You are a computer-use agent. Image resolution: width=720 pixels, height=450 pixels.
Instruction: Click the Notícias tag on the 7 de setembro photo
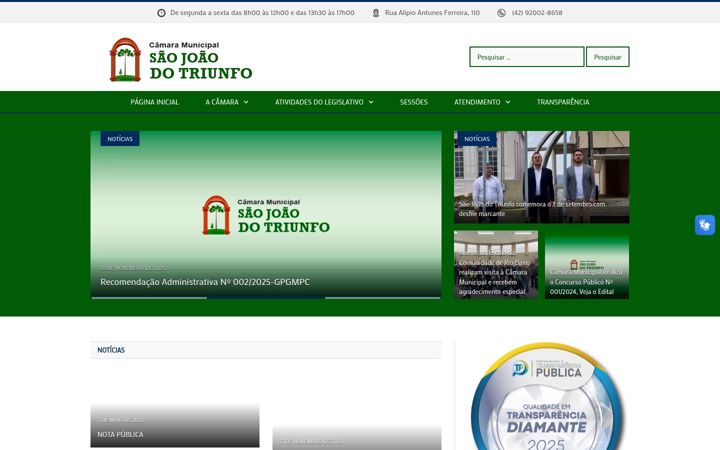point(477,139)
